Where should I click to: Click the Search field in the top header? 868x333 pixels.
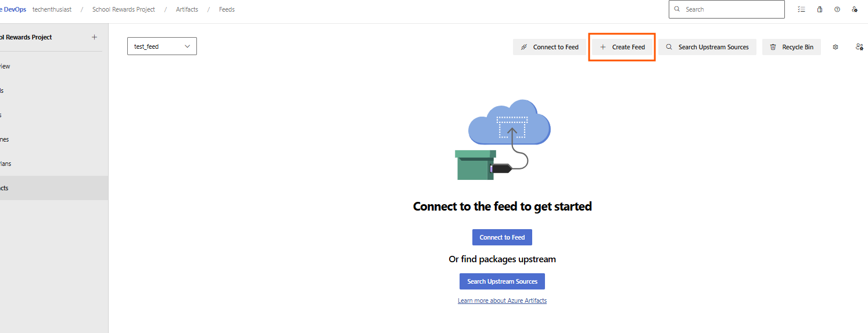(726, 9)
